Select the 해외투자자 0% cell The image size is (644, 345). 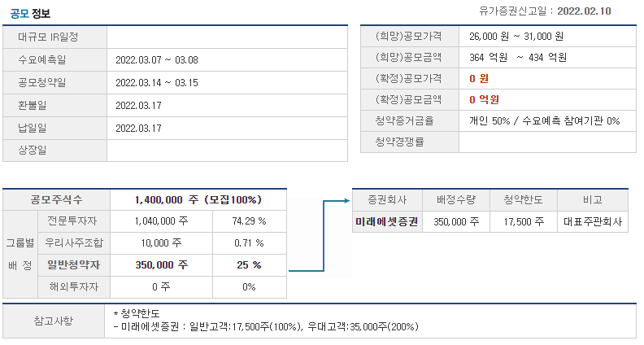point(250,286)
